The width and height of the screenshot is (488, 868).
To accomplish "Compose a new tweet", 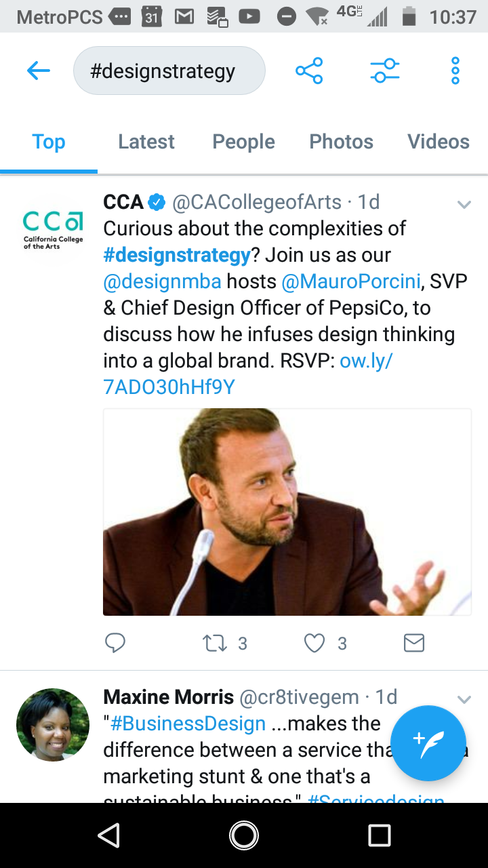I will (428, 743).
